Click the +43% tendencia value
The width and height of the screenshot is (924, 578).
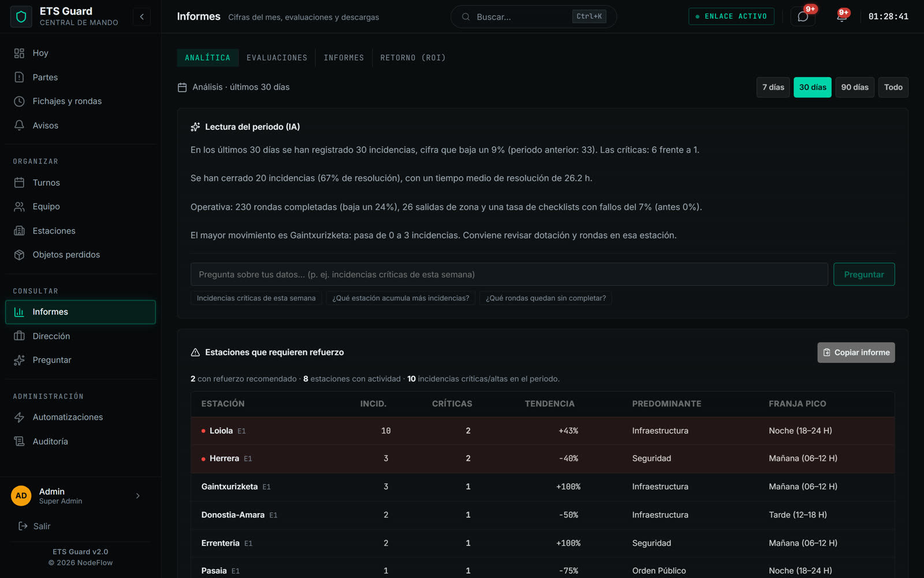568,431
